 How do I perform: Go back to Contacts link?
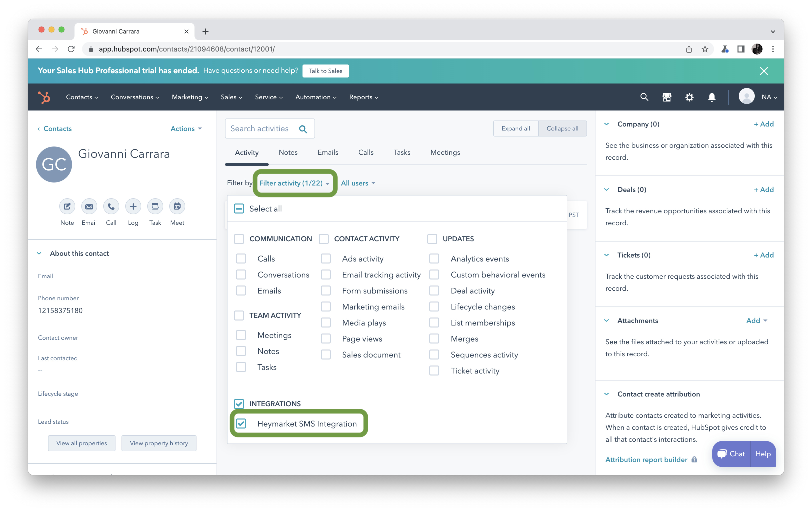(54, 129)
